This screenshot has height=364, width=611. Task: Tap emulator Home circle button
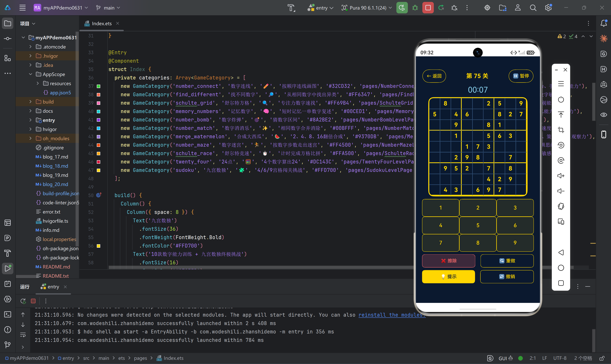click(561, 268)
